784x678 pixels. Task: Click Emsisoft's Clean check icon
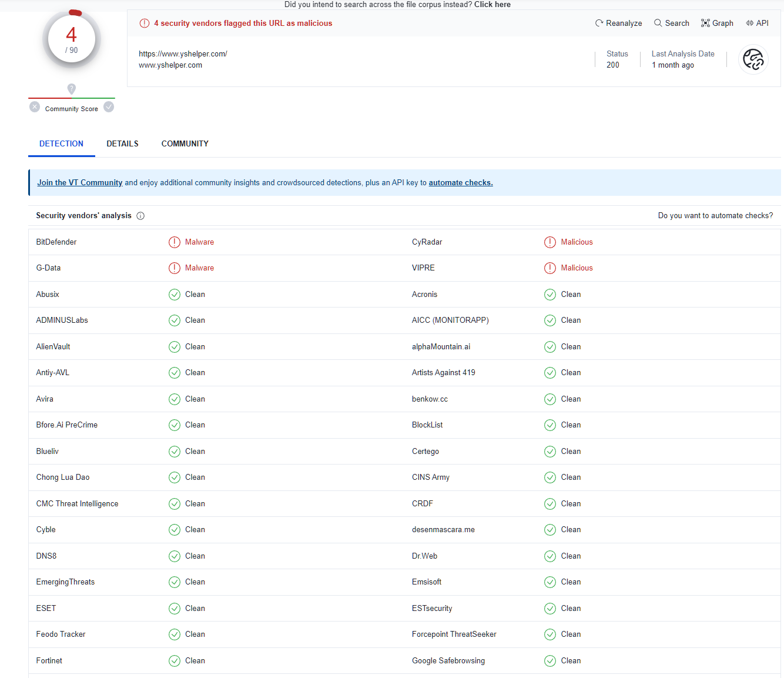pos(550,582)
